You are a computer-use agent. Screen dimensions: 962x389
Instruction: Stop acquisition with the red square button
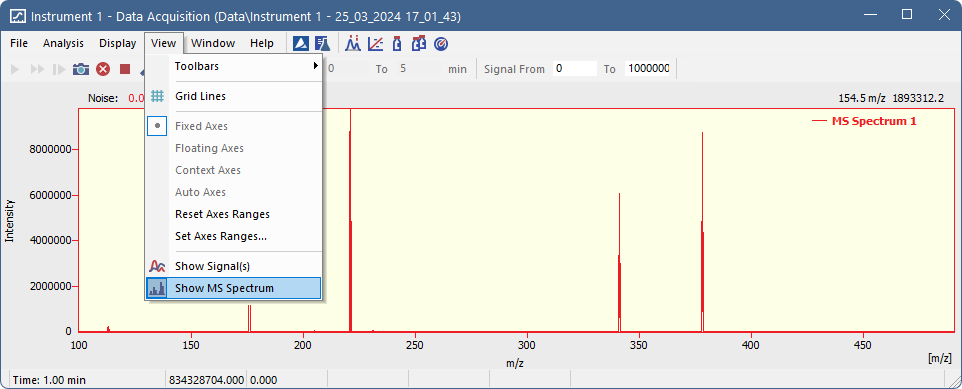125,69
